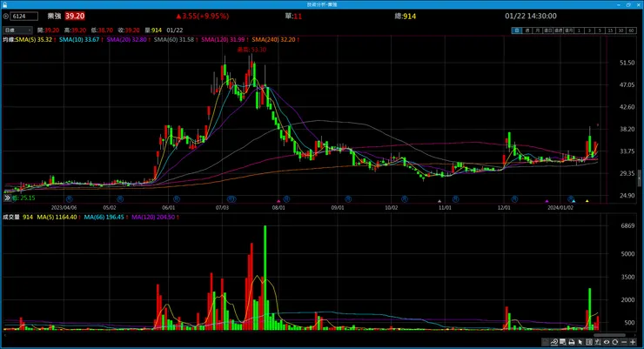
Task: Click the split-panel layout icon
Action: pos(589,342)
